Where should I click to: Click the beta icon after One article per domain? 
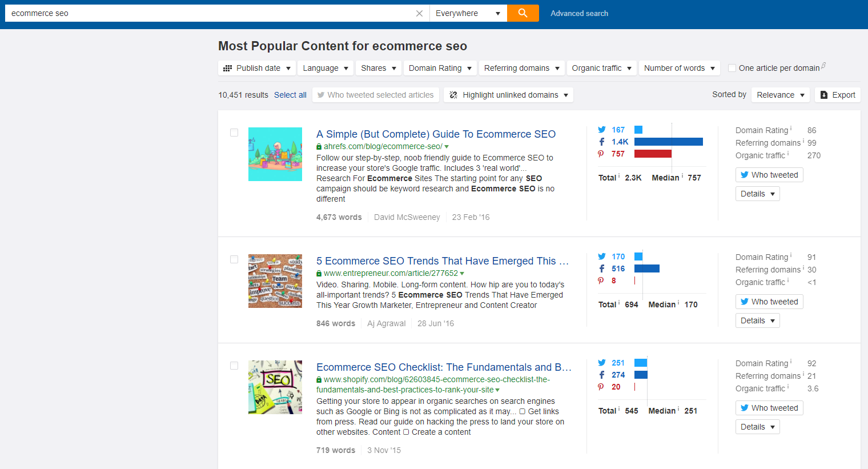(823, 65)
